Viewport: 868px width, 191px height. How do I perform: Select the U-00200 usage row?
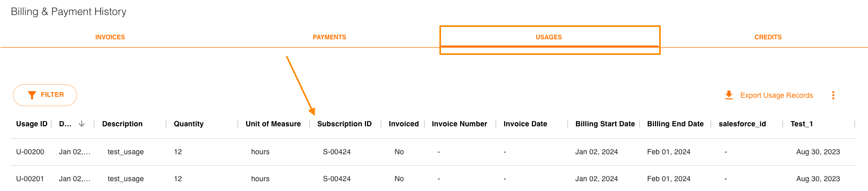(434, 152)
